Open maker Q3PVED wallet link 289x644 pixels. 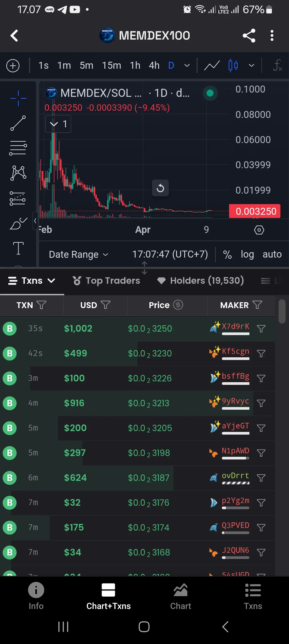coord(235,525)
